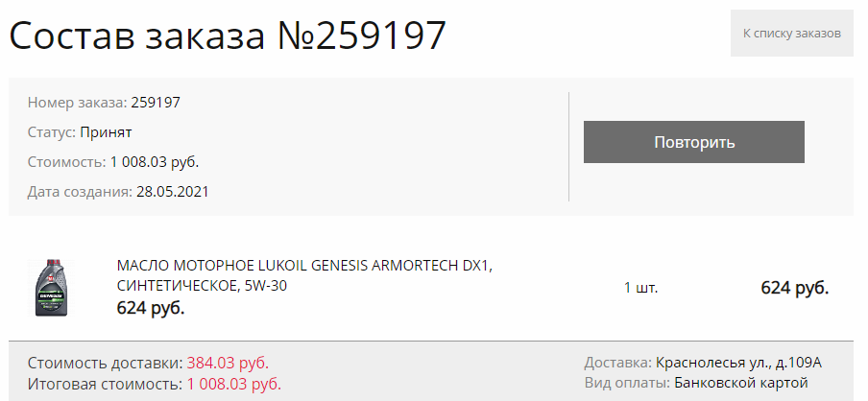Click the "Статус:" label
This screenshot has width=868, height=401.
point(52,132)
